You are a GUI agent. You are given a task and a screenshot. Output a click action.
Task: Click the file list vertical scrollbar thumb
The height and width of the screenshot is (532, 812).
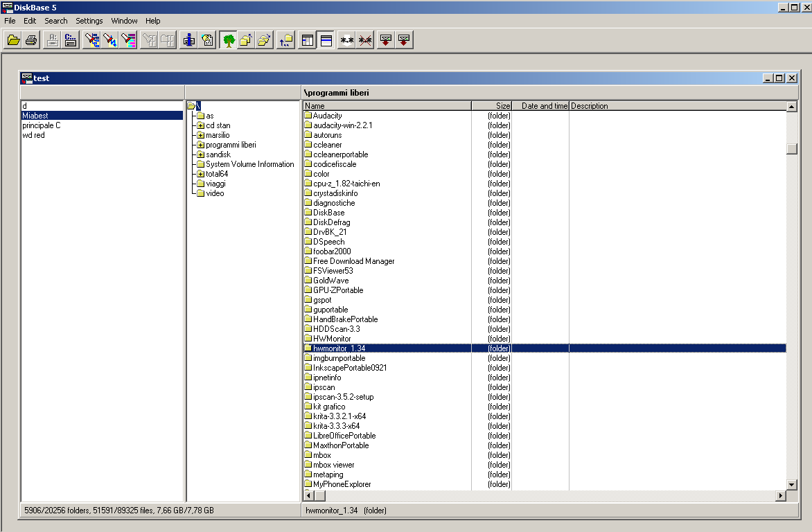click(791, 148)
